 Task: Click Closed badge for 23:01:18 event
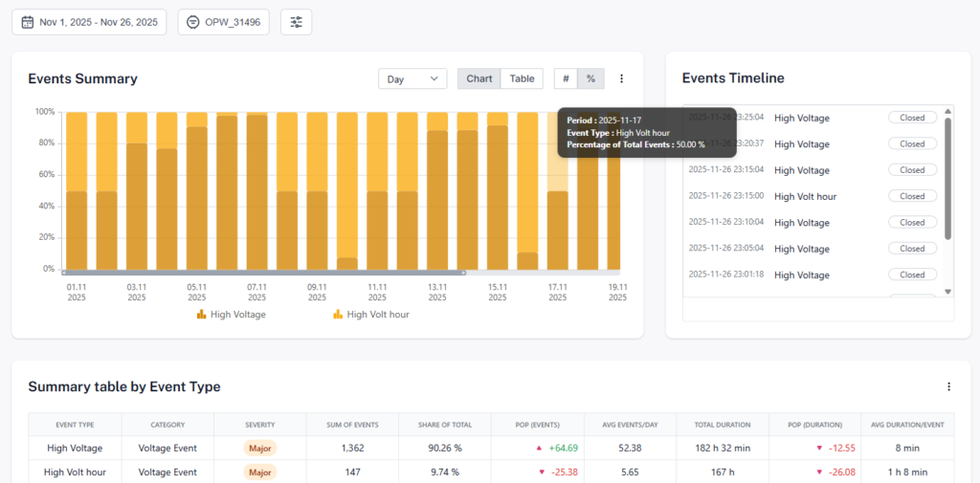[912, 274]
